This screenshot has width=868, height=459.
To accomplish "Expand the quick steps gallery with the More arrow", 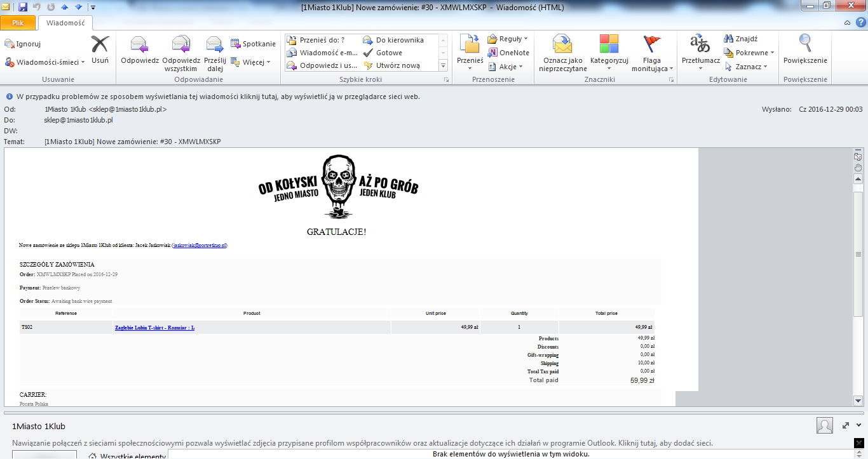I will (444, 65).
